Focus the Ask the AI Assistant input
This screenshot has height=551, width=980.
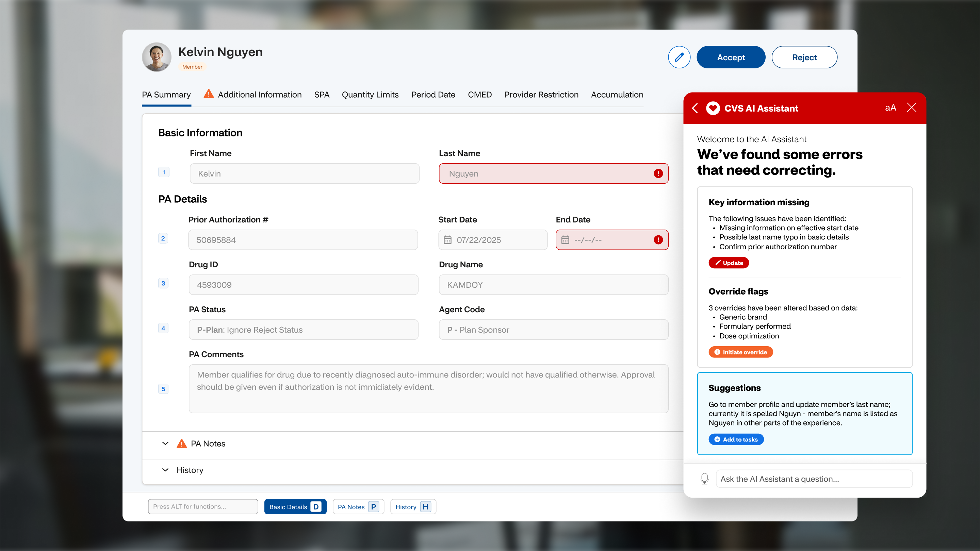[814, 479]
